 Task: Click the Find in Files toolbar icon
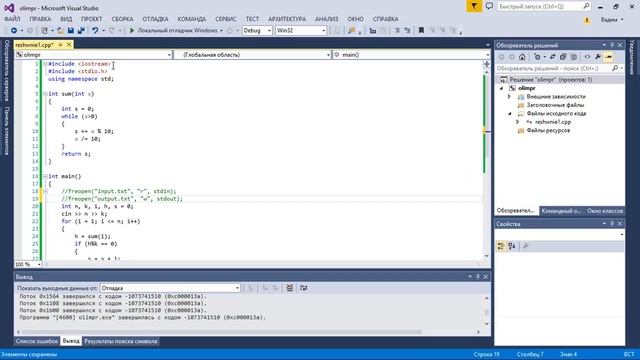(351, 31)
